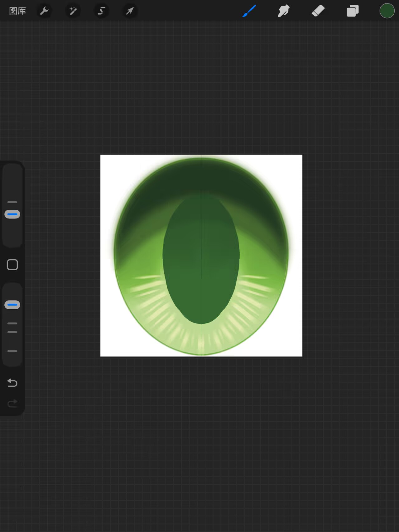Tap the square modify button in sidebar
Viewport: 399px width, 532px height.
coord(12,265)
